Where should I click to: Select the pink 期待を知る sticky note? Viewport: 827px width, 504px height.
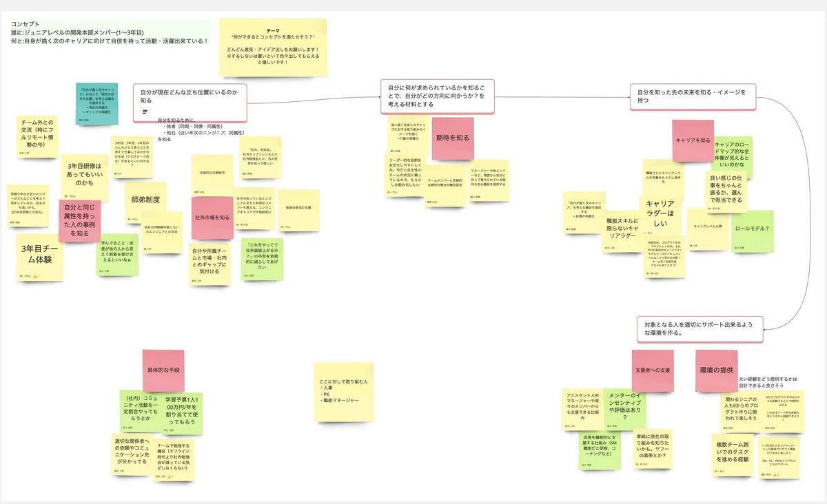coord(453,138)
